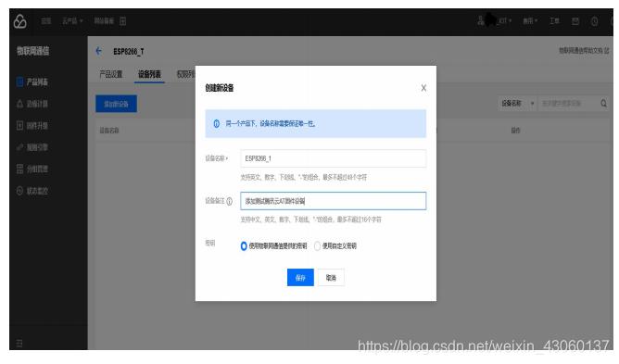Open 数据计算 in the sidebar

pos(37,104)
